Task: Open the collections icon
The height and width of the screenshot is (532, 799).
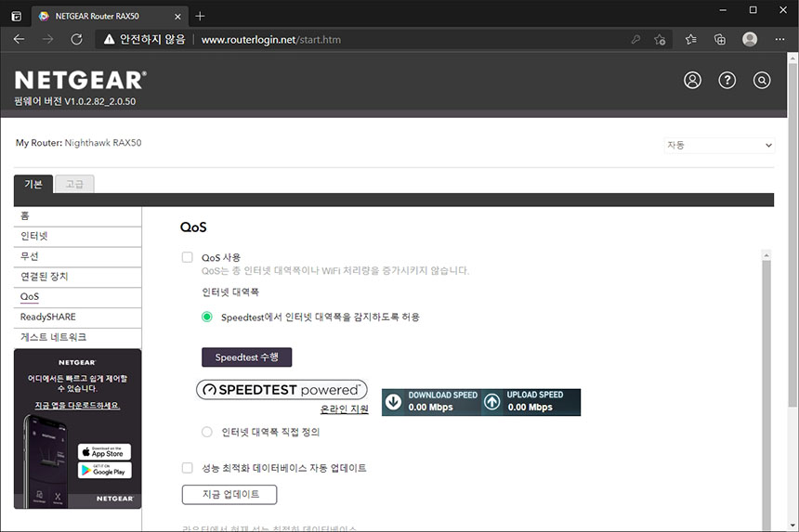Action: tap(720, 39)
